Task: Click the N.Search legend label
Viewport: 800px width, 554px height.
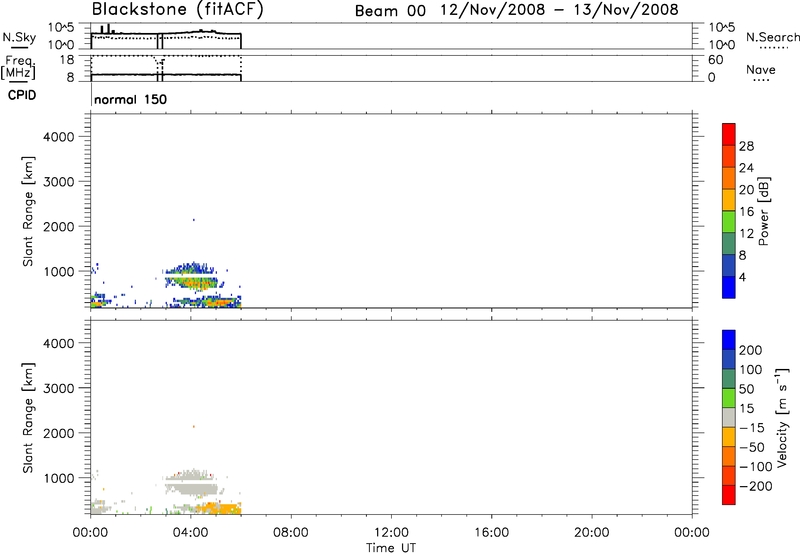Action: (773, 37)
